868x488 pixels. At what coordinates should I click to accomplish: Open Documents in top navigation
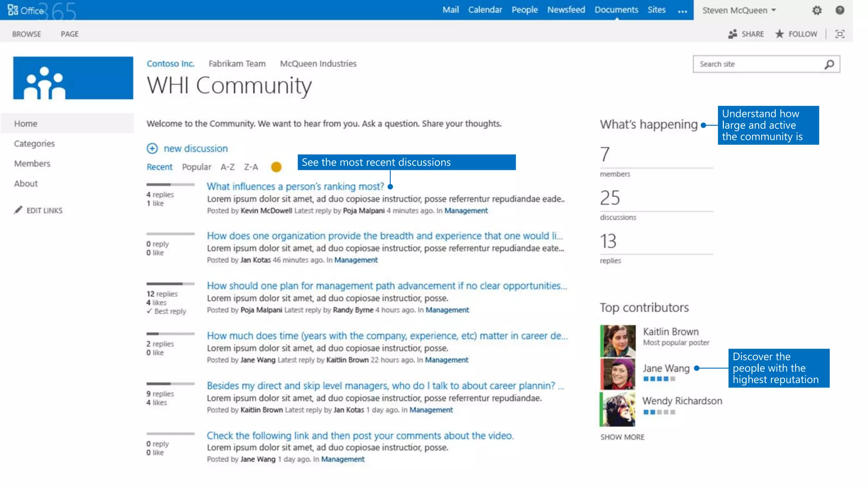[616, 10]
